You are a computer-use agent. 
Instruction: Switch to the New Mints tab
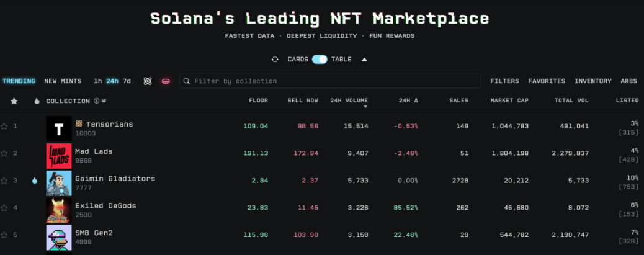click(x=63, y=81)
